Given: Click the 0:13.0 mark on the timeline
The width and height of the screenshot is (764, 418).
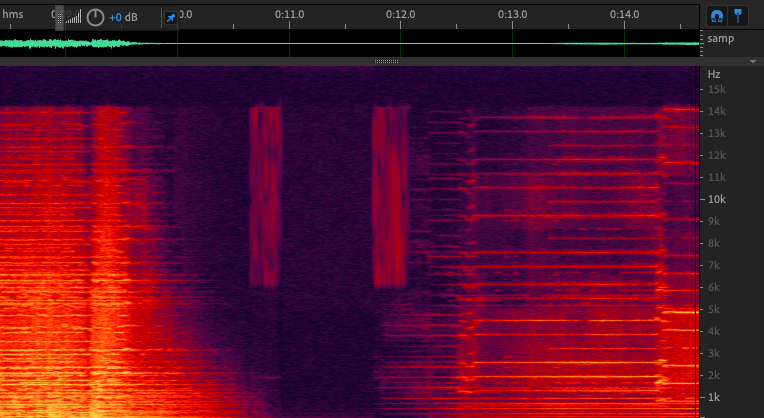Looking at the screenshot, I should (512, 14).
